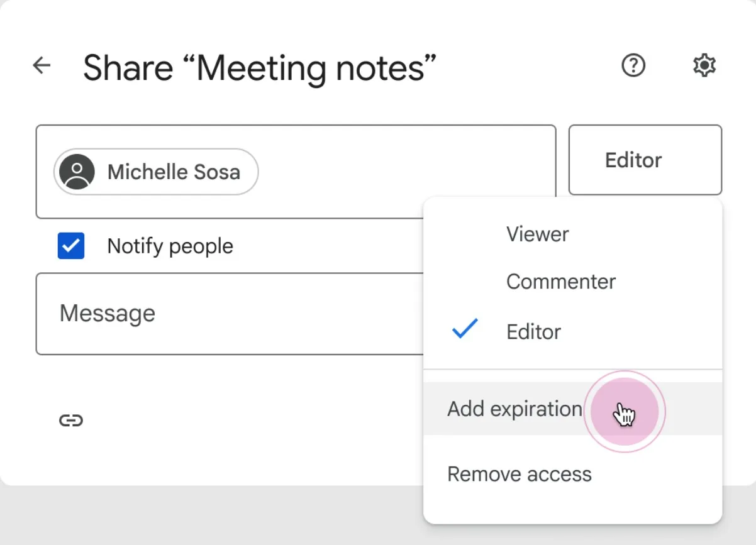This screenshot has height=545, width=756.
Task: Toggle notification emails for recipients
Action: (70, 246)
